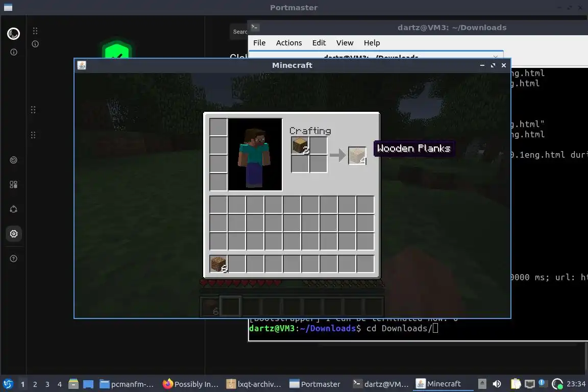The image size is (588, 392).
Task: Open the Portmaster info icon below the logo
Action: 13,52
